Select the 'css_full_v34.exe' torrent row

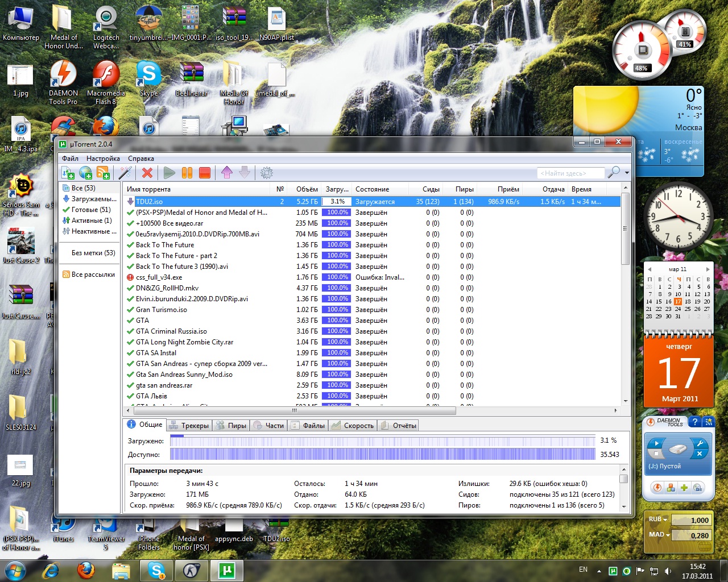372,277
